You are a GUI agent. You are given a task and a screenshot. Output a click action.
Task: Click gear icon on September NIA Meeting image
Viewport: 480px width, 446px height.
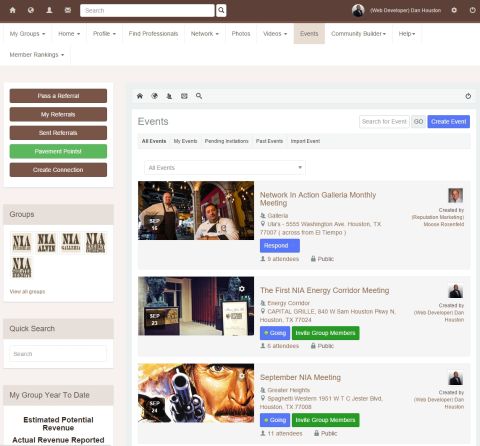click(x=242, y=376)
